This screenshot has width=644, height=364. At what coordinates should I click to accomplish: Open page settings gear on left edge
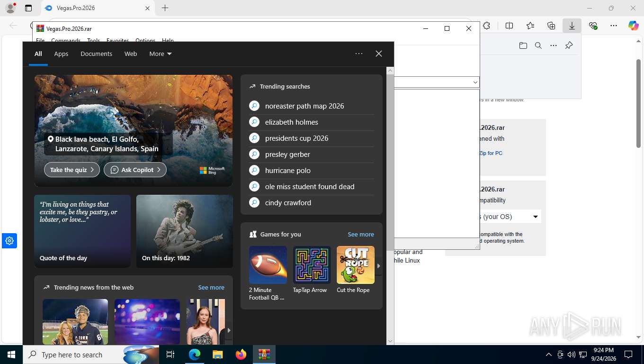(x=9, y=241)
